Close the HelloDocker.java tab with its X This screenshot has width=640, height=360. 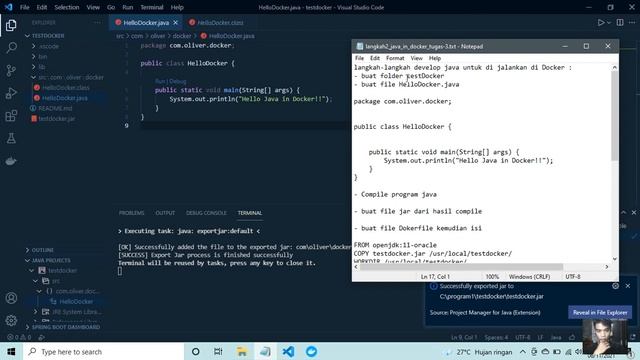[x=176, y=22]
